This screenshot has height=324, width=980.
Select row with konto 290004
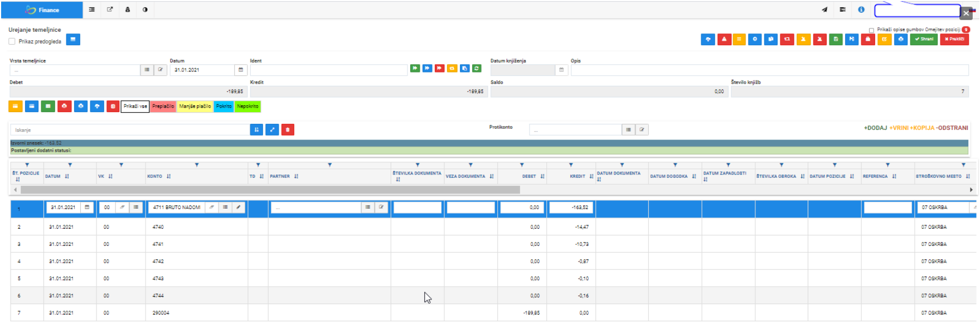coord(493,313)
